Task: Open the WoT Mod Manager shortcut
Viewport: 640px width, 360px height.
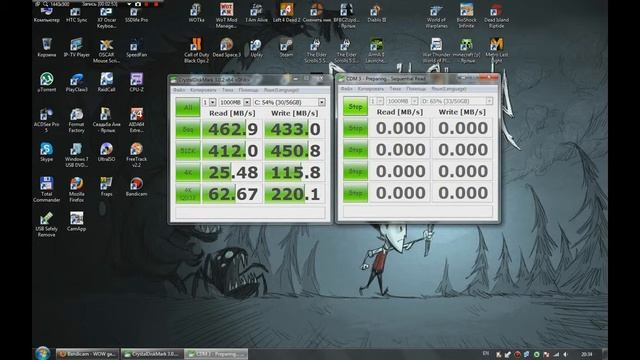Action: (x=226, y=16)
